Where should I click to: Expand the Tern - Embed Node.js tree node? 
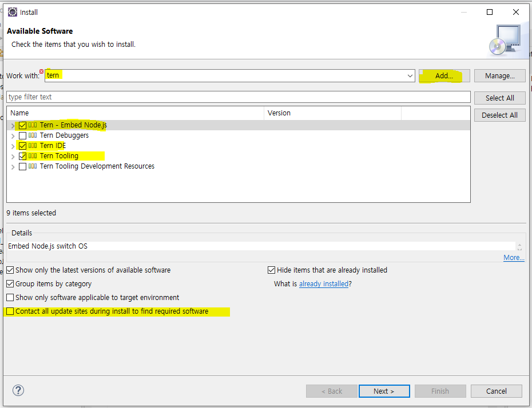coord(13,126)
